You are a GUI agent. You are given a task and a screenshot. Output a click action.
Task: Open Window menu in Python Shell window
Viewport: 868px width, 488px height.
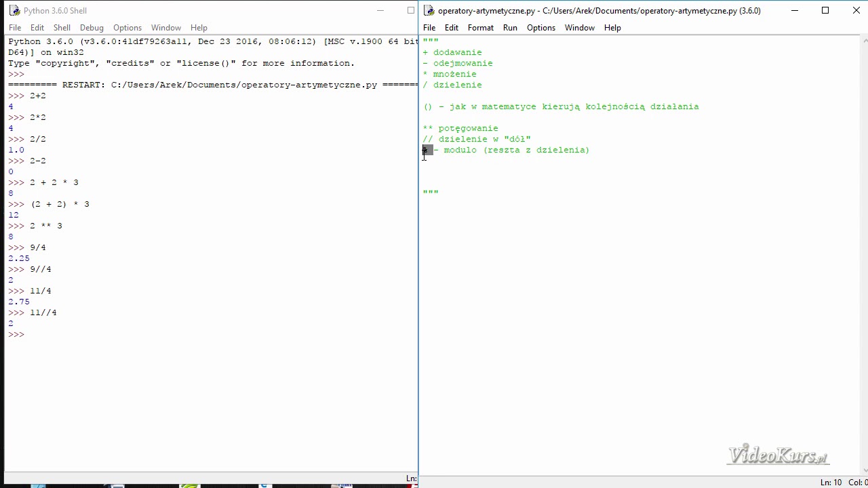click(166, 28)
